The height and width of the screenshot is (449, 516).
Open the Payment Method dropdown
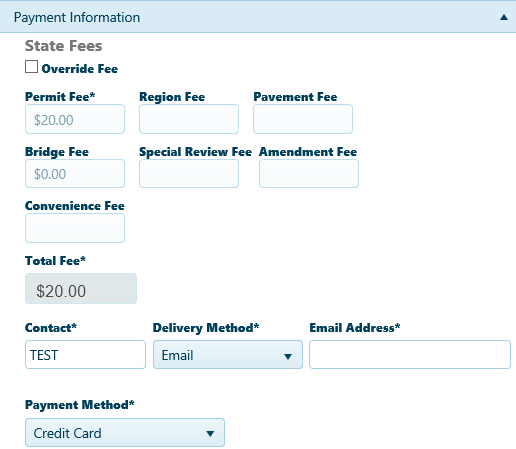coord(125,433)
